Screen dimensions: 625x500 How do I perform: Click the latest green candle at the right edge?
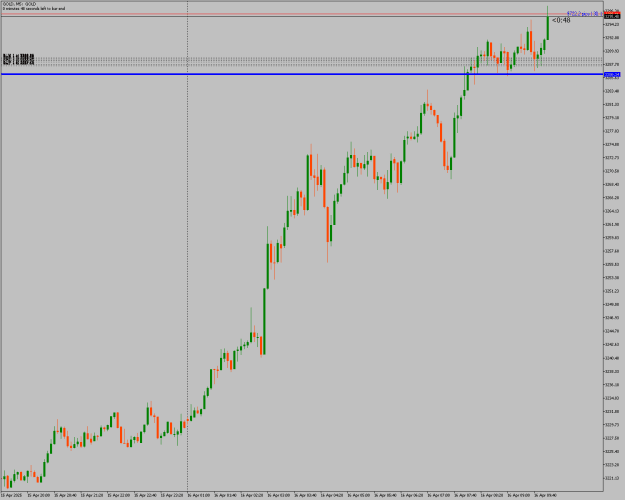point(548,23)
